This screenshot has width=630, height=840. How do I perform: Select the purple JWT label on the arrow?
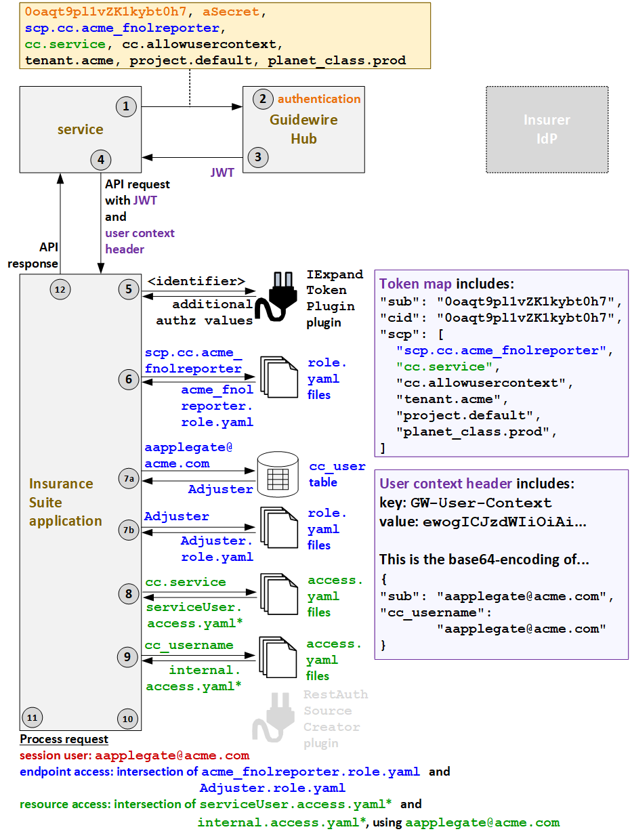tap(223, 173)
